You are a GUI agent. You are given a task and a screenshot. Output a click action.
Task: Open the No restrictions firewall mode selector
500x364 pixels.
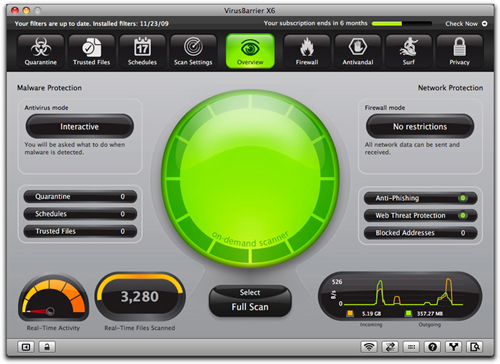pos(420,127)
